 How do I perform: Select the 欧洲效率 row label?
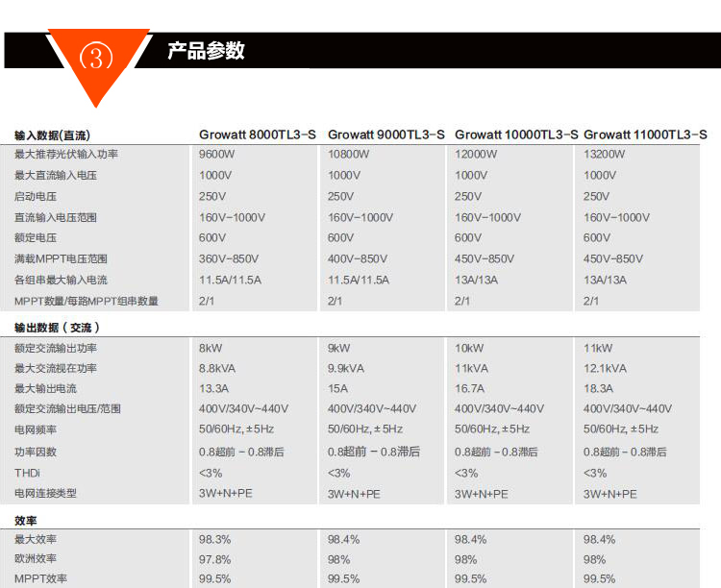point(36,558)
